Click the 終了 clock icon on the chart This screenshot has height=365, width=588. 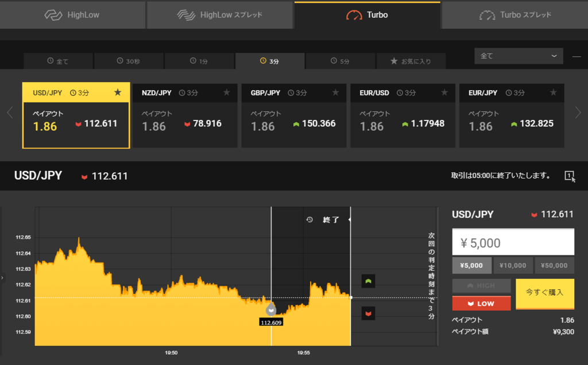point(310,219)
